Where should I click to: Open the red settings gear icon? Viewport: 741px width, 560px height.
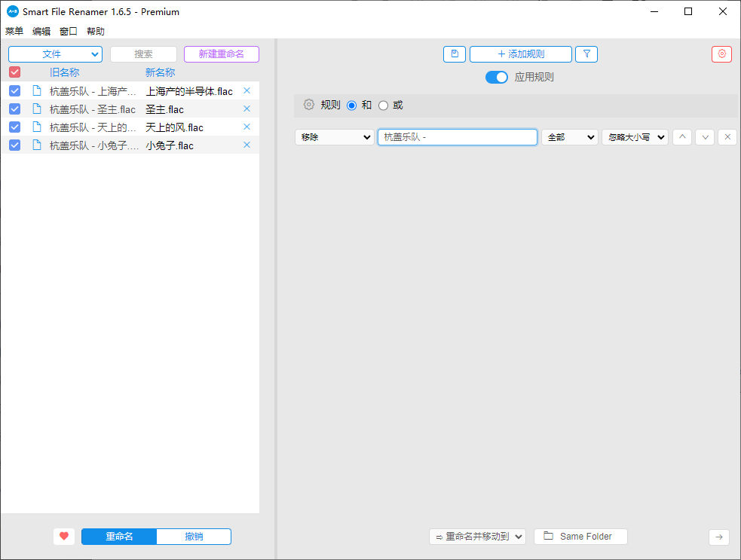(721, 54)
